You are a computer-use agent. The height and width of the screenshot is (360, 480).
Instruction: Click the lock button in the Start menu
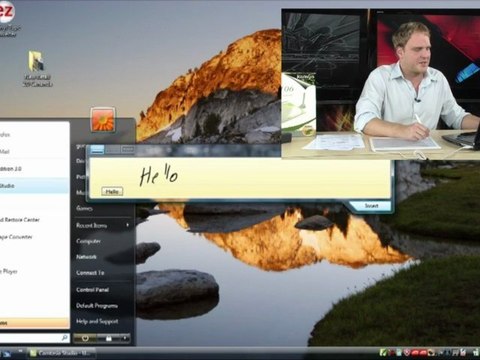click(x=108, y=338)
